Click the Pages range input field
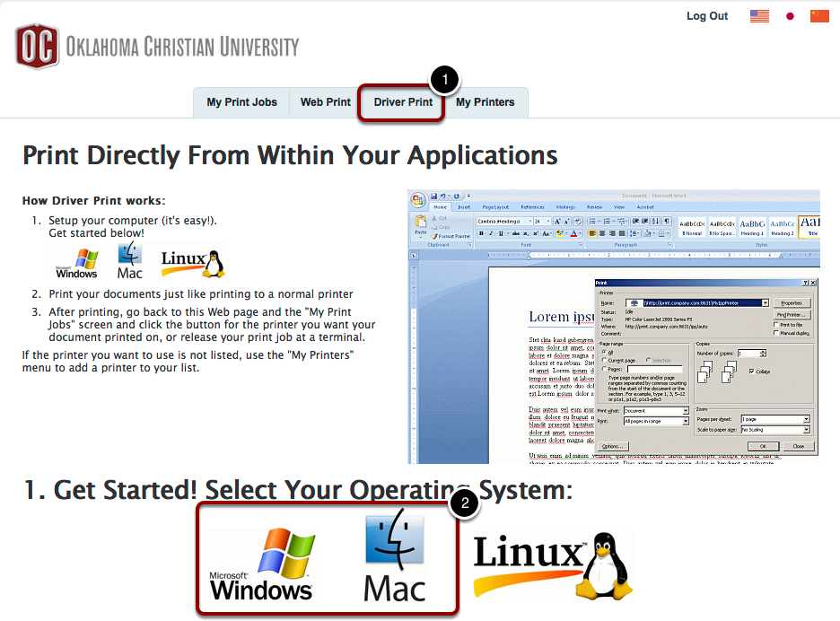This screenshot has height=621, width=840. 654,369
